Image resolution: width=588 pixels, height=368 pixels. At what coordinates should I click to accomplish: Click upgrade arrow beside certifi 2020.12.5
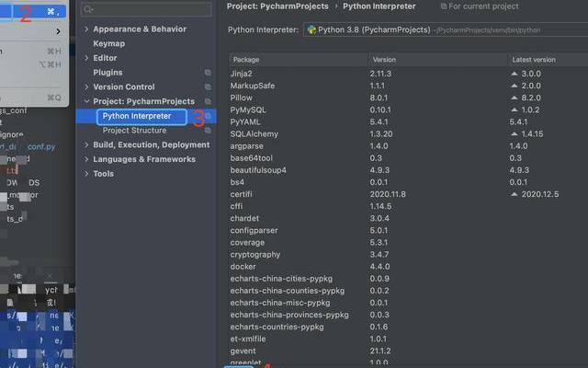[514, 194]
